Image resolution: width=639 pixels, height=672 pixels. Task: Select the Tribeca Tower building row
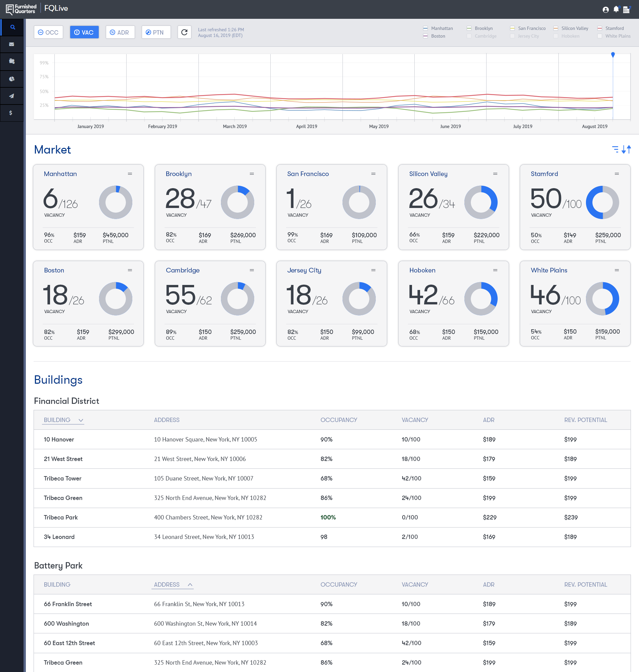(x=332, y=478)
